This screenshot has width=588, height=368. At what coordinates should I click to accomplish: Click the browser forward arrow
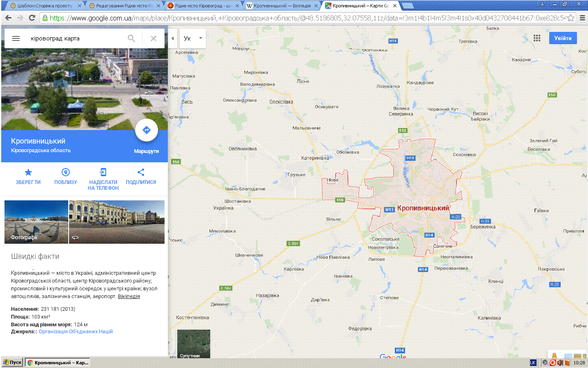pos(20,18)
